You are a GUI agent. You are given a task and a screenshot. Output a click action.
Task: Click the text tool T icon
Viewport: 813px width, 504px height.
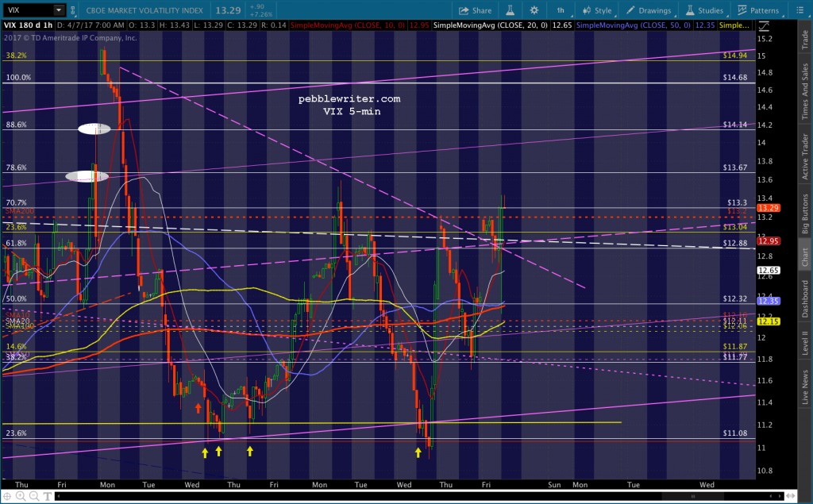click(x=47, y=496)
